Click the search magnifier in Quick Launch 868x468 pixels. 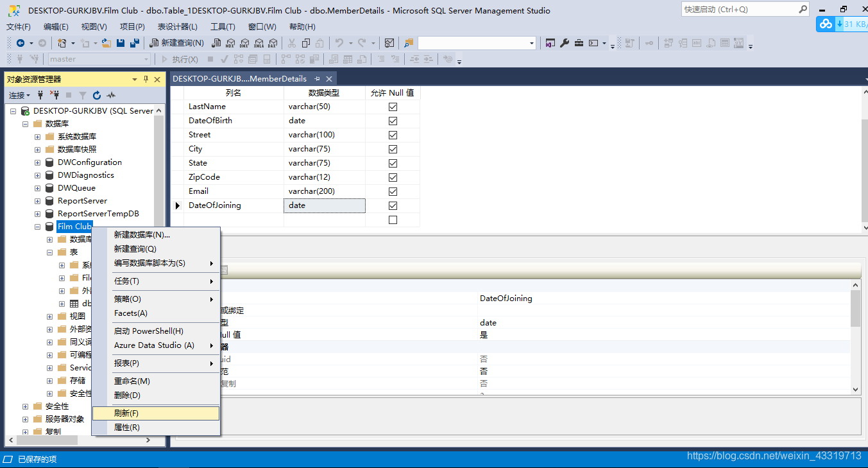[803, 9]
